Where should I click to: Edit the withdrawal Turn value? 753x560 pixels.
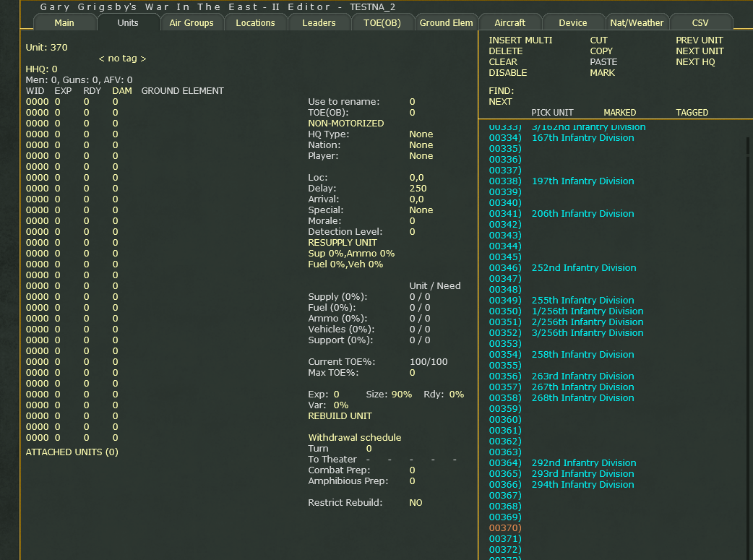[369, 449]
